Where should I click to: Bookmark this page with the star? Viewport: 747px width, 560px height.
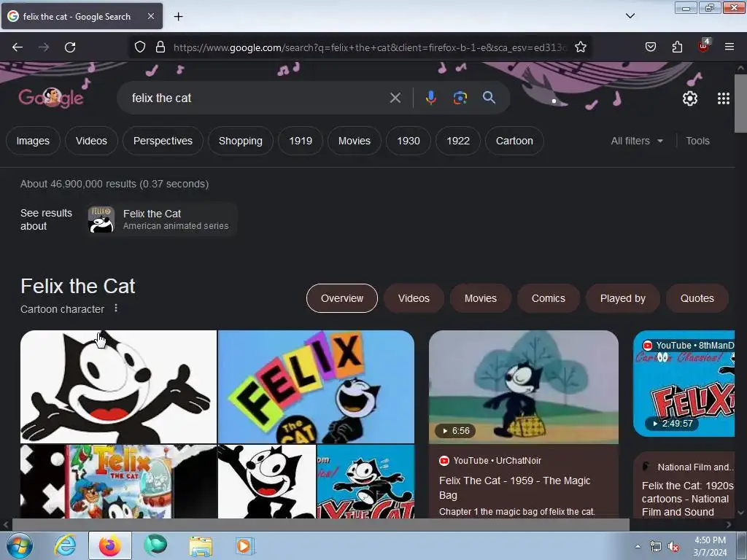[580, 47]
